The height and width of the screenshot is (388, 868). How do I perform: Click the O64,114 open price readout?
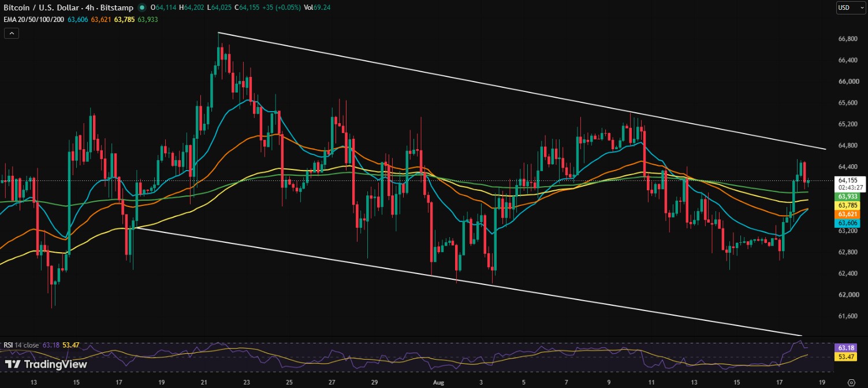click(163, 8)
